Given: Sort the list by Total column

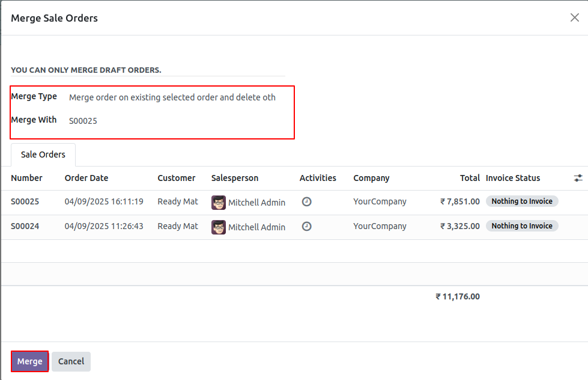Looking at the screenshot, I should click(x=470, y=178).
